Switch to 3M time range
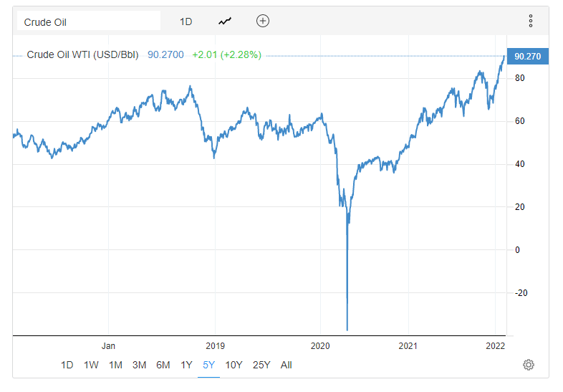The width and height of the screenshot is (563, 392). pyautogui.click(x=139, y=365)
